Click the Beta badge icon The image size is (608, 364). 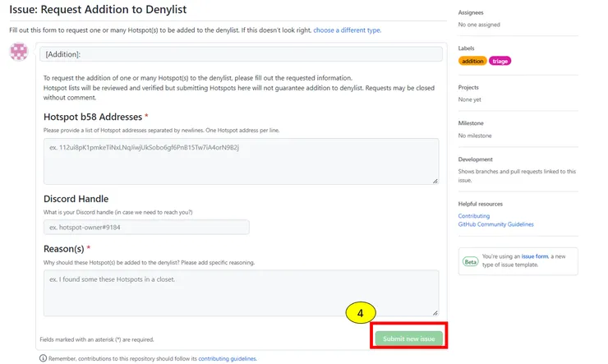(x=470, y=261)
